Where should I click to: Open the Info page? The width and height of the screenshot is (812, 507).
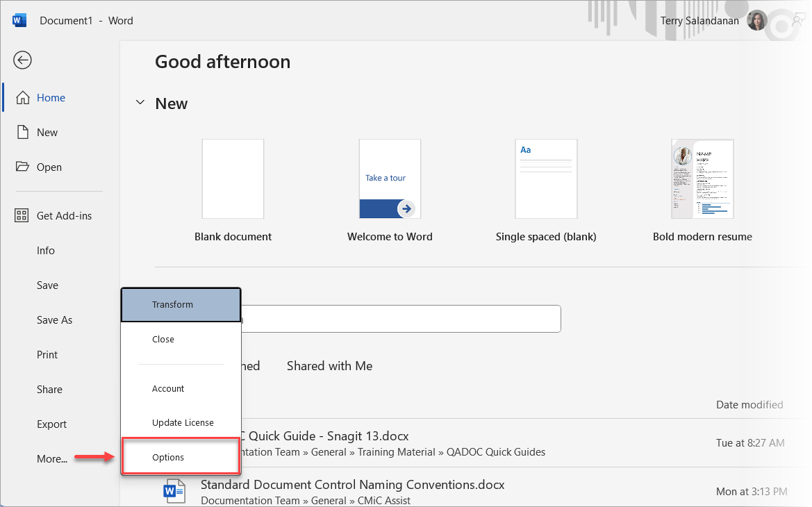pos(46,251)
